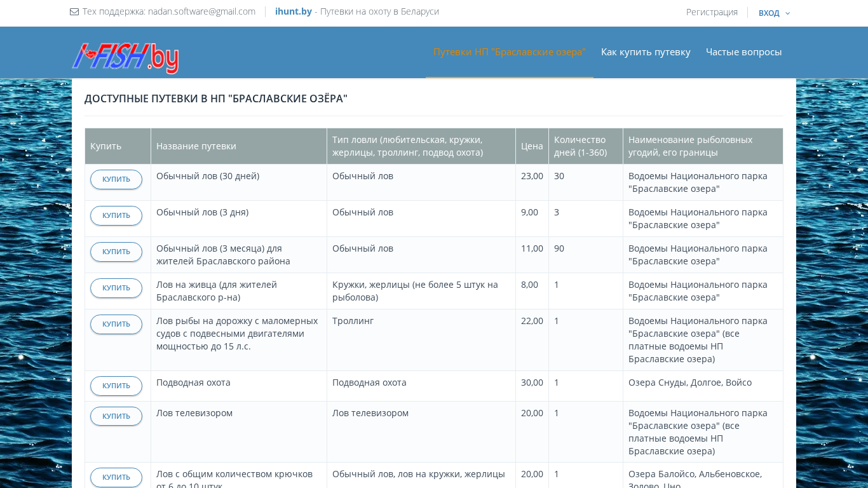Select the Путевки НП "Браславские озера" tab
The image size is (868, 488).
coord(510,52)
